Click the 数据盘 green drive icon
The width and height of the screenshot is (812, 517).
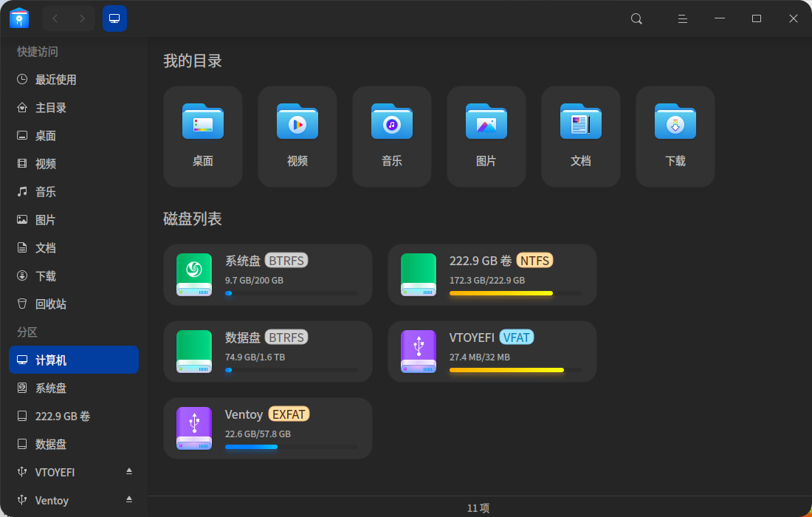pos(194,352)
